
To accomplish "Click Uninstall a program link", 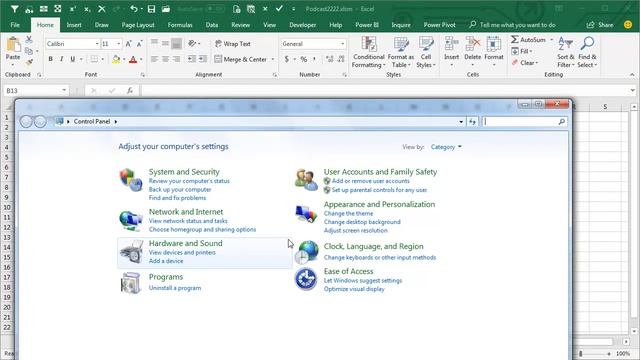I will (x=175, y=288).
